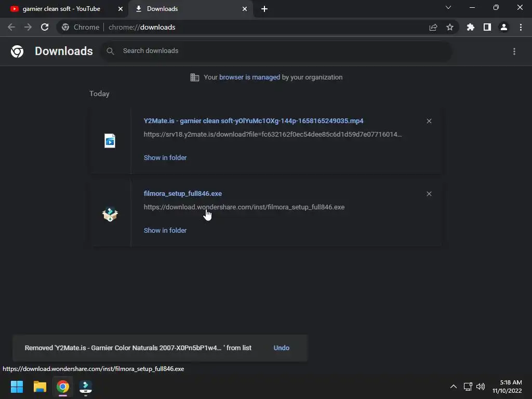Go back to previous page
Screen dimensions: 532x399
click(x=11, y=27)
